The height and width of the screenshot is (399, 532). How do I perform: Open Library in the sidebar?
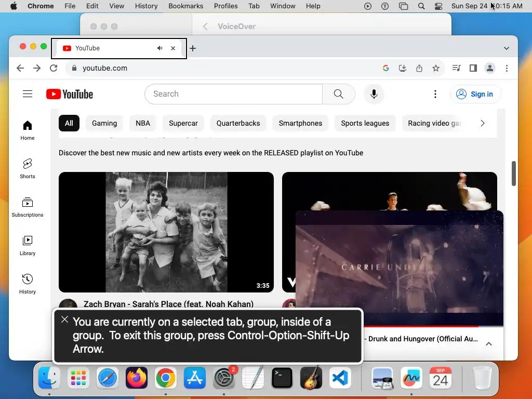[x=28, y=245]
